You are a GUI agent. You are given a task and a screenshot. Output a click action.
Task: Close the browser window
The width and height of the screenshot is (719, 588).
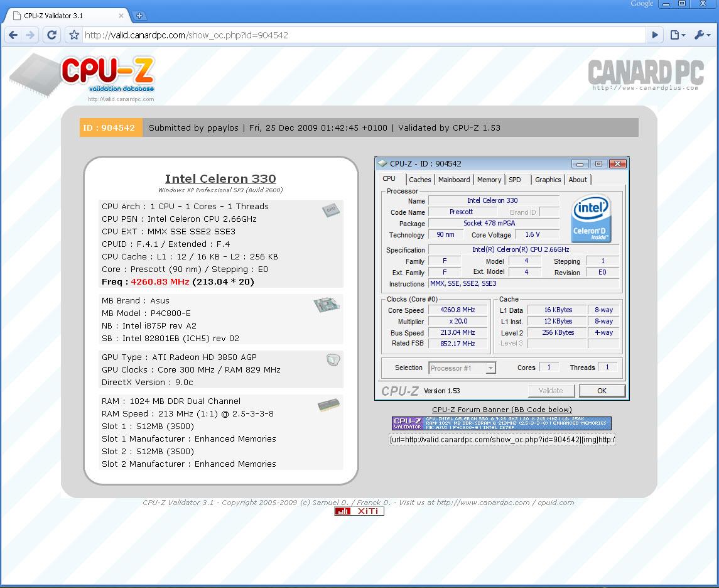[703, 4]
